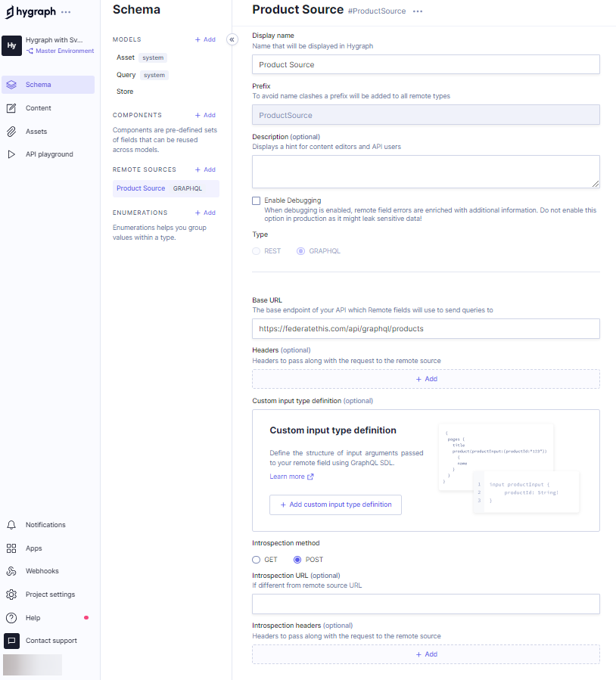Add a new model with + Add

[205, 39]
